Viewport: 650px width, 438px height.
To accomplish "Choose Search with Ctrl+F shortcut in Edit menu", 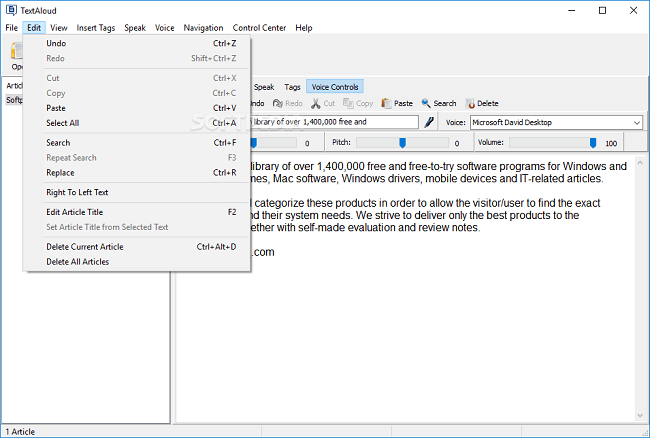I will click(x=137, y=143).
